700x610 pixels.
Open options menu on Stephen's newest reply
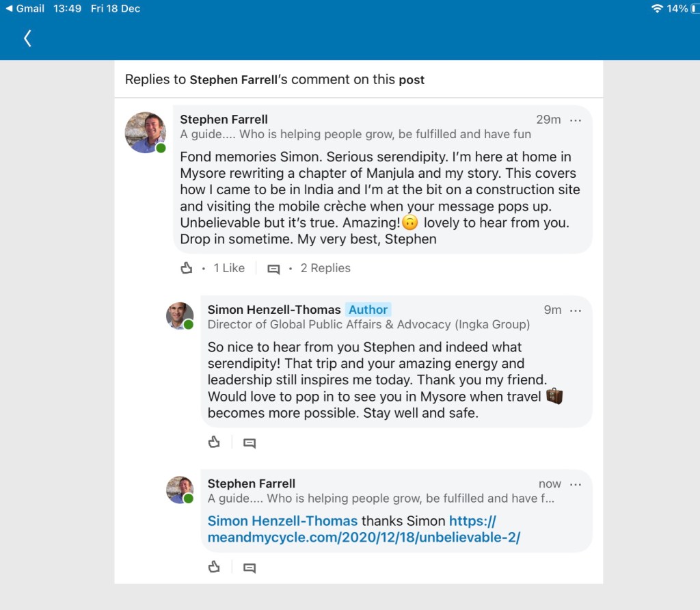pyautogui.click(x=576, y=484)
